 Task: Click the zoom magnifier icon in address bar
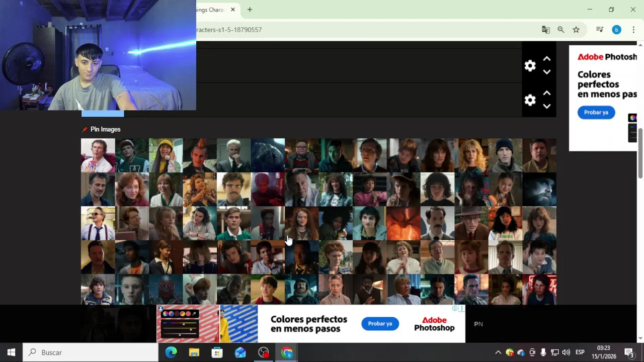click(x=561, y=30)
